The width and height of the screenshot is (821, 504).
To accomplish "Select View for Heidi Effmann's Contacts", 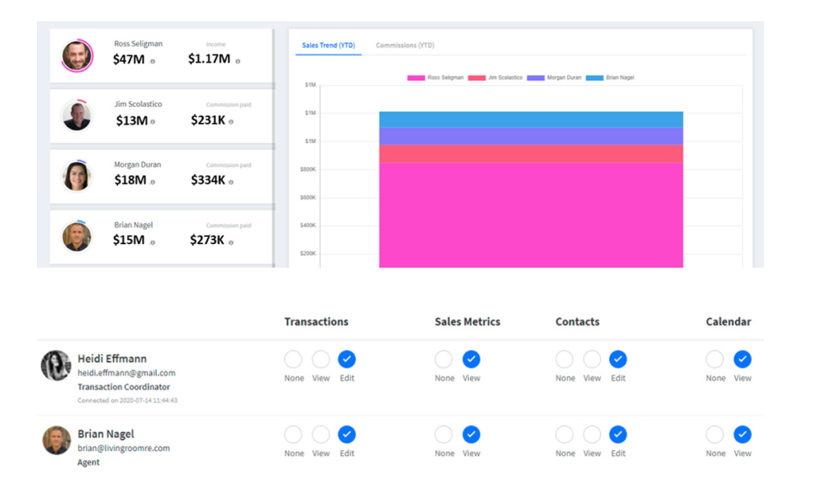I will (x=592, y=360).
